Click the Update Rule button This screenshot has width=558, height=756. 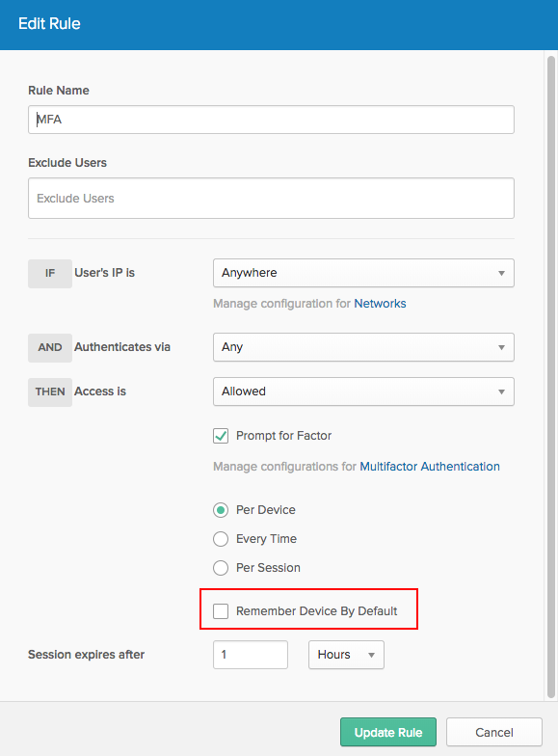[x=387, y=733]
